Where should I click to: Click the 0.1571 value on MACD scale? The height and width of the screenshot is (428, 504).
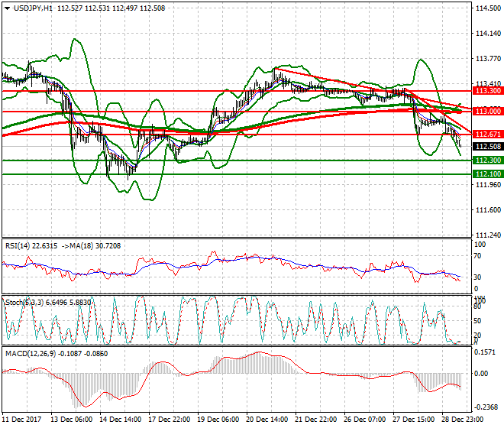485,353
